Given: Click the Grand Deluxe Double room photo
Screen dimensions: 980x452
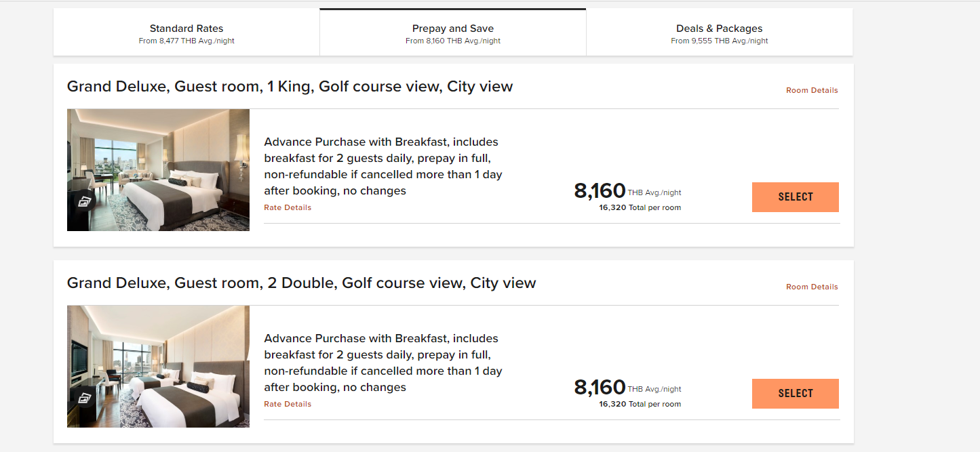Looking at the screenshot, I should click(x=158, y=366).
